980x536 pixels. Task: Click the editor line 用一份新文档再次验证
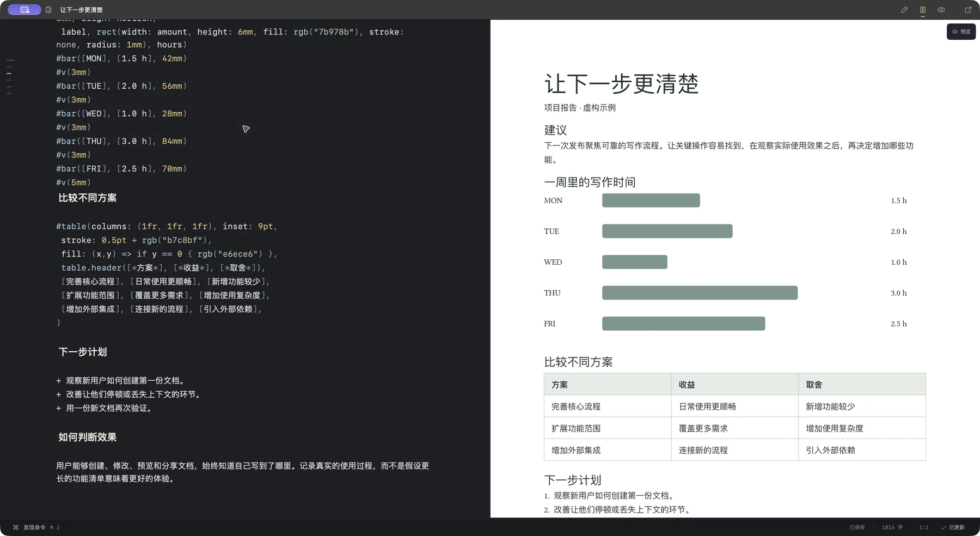tap(104, 408)
